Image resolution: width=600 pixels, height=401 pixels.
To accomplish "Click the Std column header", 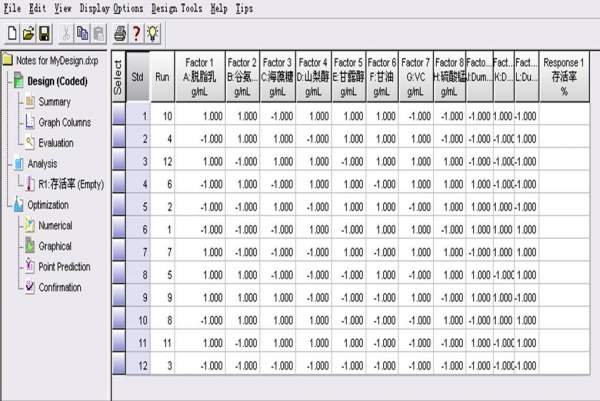I will tap(138, 77).
